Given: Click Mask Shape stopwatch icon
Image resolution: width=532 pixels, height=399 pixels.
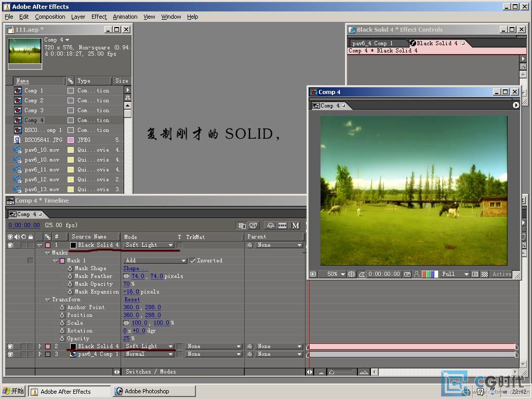Looking at the screenshot, I should (70, 269).
